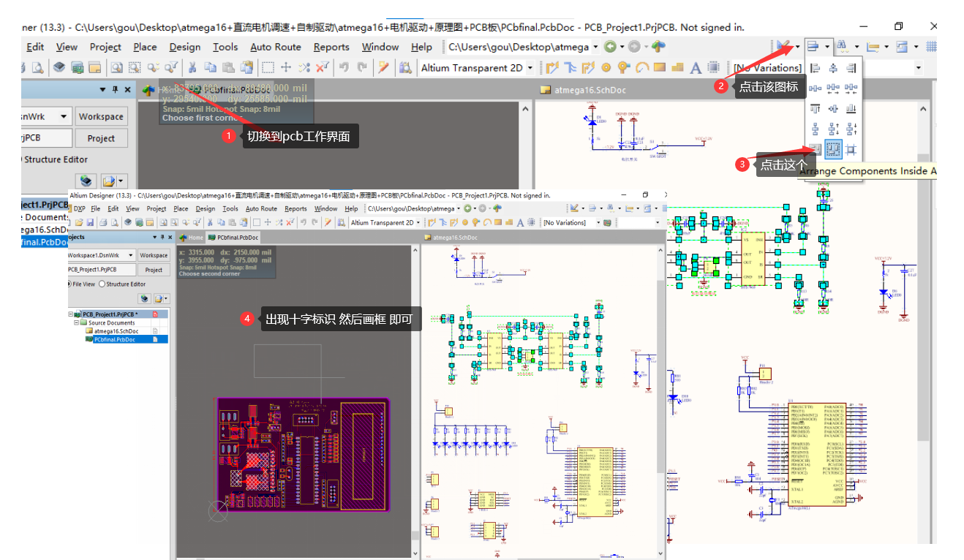Image resolution: width=964 pixels, height=560 pixels.
Task: Open Reports menu in main window
Action: pos(331,47)
